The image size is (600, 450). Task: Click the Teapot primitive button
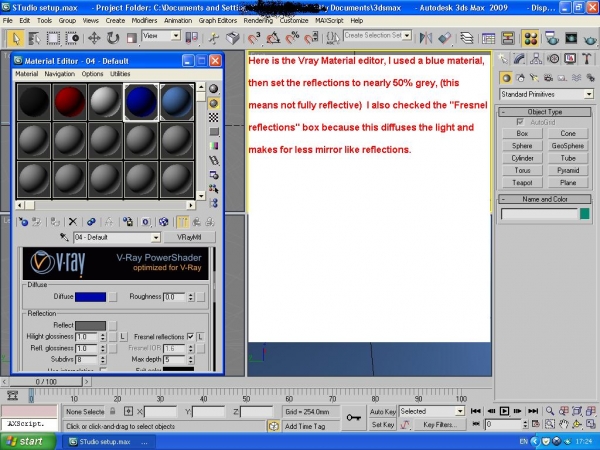click(x=522, y=183)
